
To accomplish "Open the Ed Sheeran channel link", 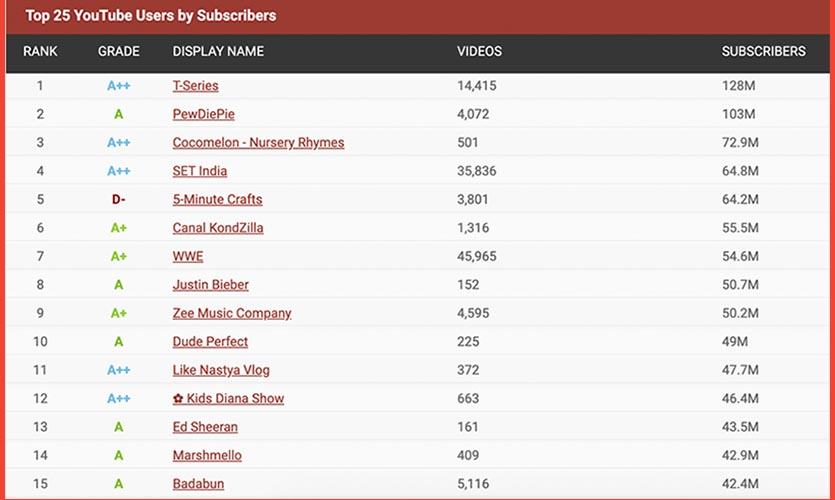I will point(205,427).
